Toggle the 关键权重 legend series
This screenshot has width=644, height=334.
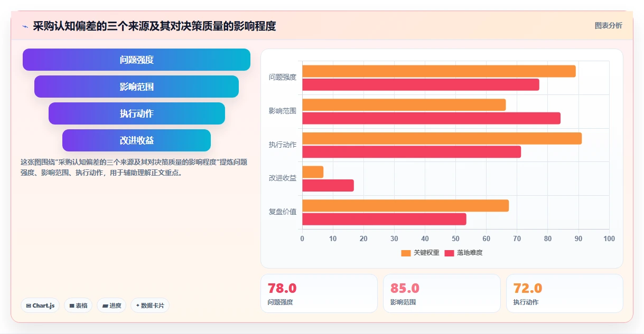(420, 253)
